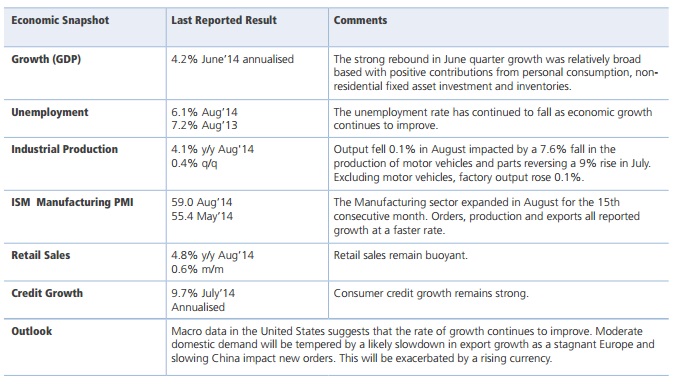
Task: Click the Comments column header
Action: pyautogui.click(x=360, y=20)
